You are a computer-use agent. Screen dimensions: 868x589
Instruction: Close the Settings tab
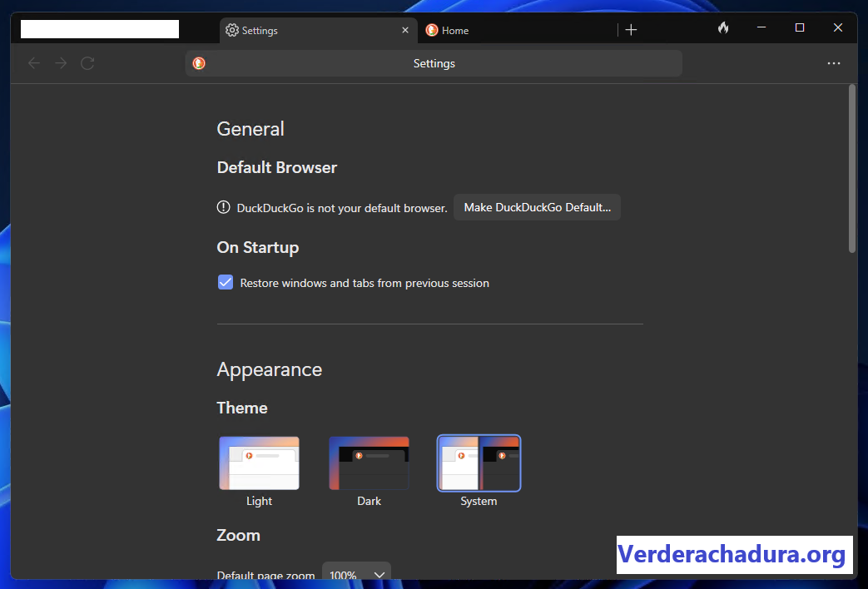(405, 30)
